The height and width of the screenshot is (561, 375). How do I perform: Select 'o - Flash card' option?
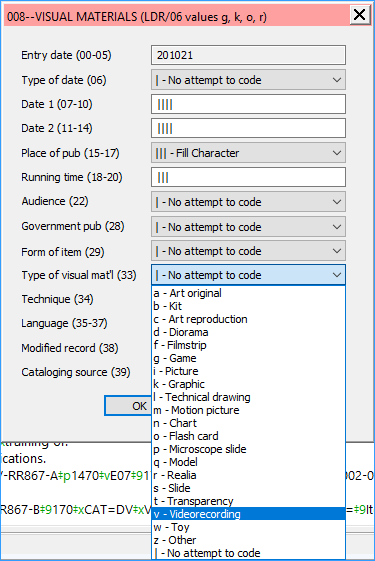click(x=248, y=436)
